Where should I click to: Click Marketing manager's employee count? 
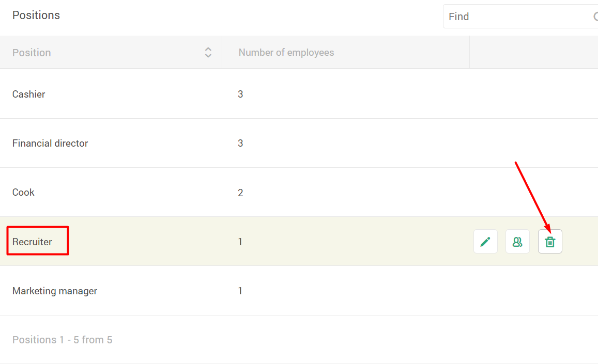[x=240, y=291]
